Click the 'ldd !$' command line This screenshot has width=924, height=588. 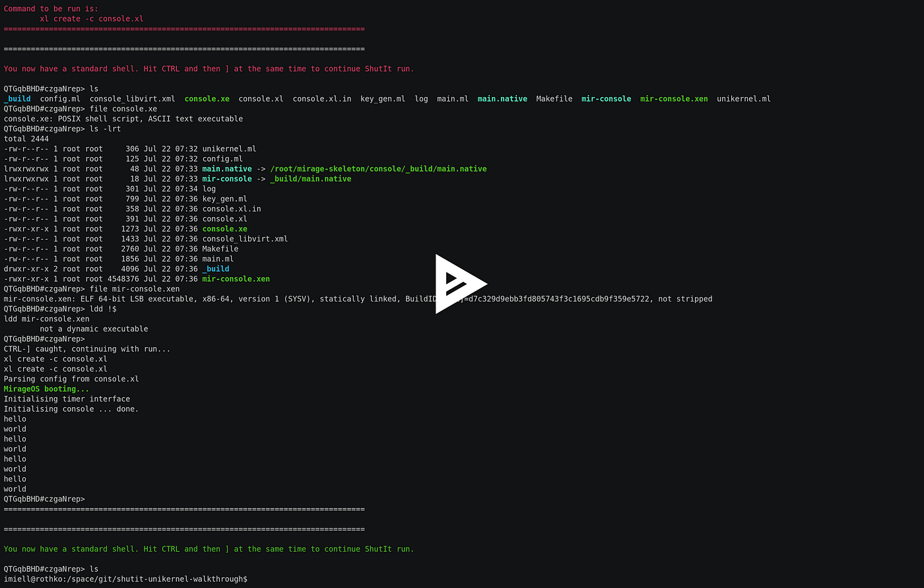pyautogui.click(x=60, y=309)
